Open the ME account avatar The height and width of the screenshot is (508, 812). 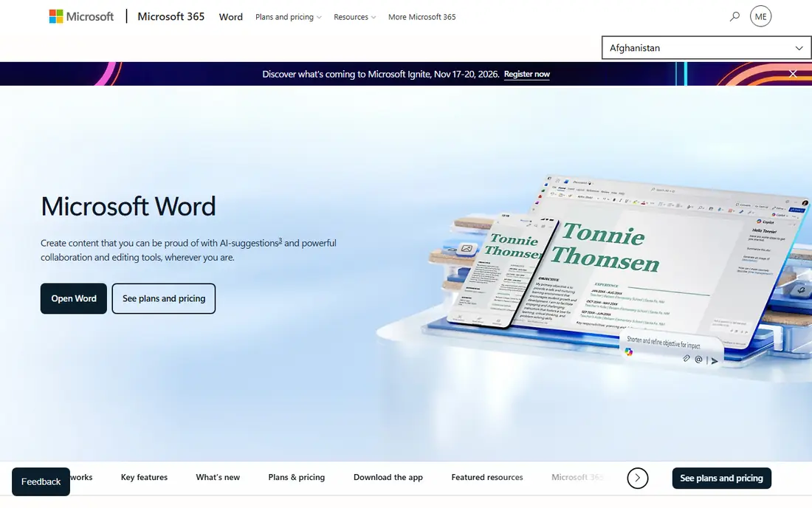tap(760, 16)
